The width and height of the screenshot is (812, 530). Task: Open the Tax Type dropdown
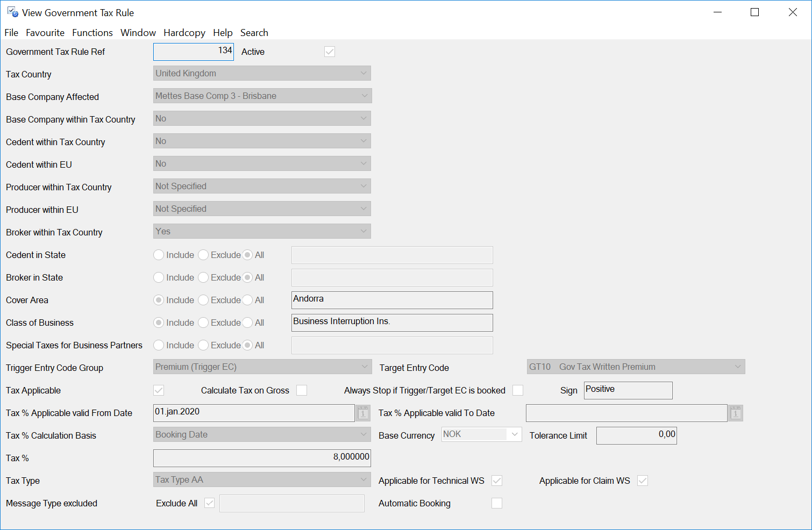(x=364, y=479)
